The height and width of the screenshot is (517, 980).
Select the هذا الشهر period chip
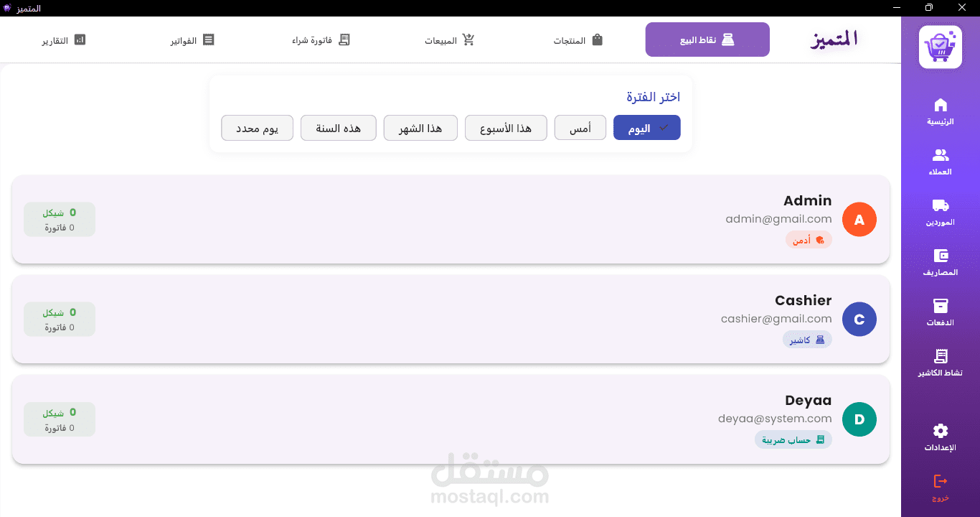click(x=420, y=128)
